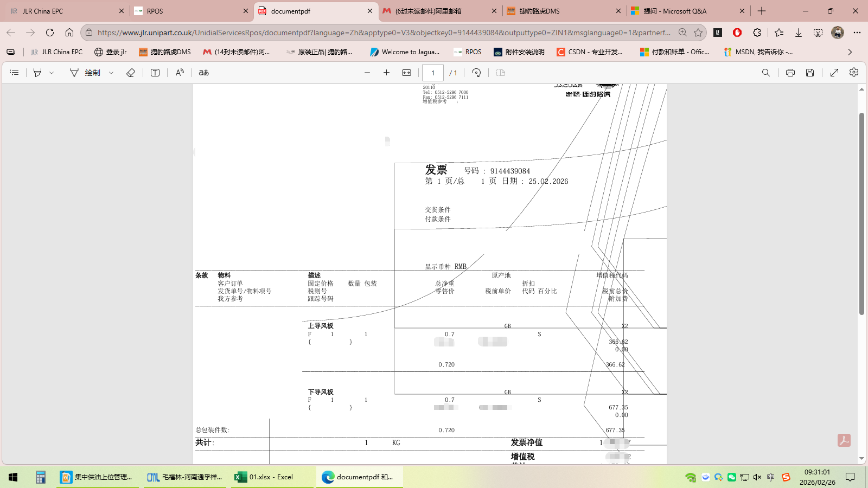Enter full screen PDF view
The width and height of the screenshot is (868, 488).
(834, 73)
